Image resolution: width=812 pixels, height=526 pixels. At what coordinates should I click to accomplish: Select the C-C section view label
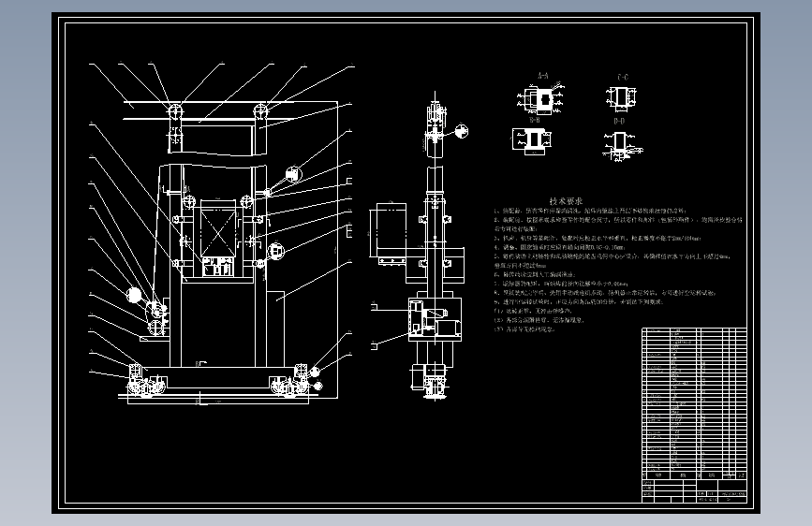click(623, 77)
